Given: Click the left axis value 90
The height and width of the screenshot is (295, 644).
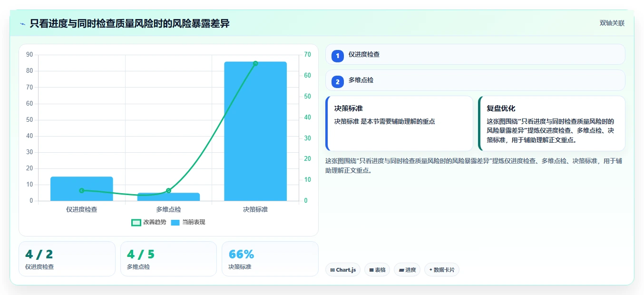Looking at the screenshot, I should (29, 55).
